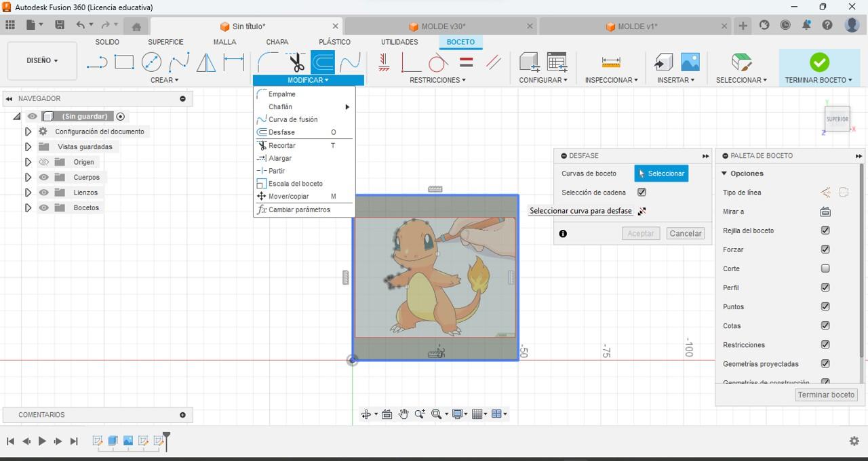Click the play button in timeline
This screenshot has width=868, height=461.
(42, 441)
